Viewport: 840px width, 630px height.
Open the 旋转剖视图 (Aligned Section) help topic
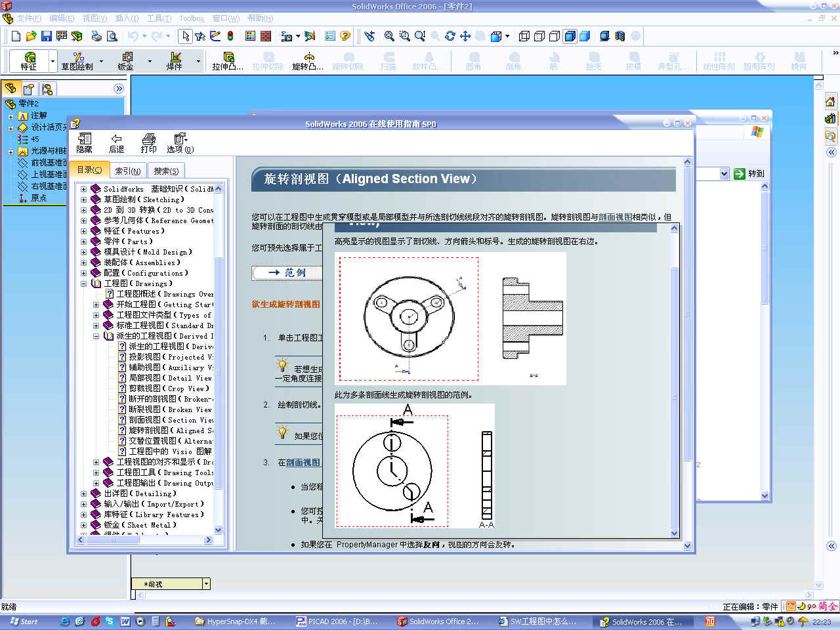[x=171, y=430]
